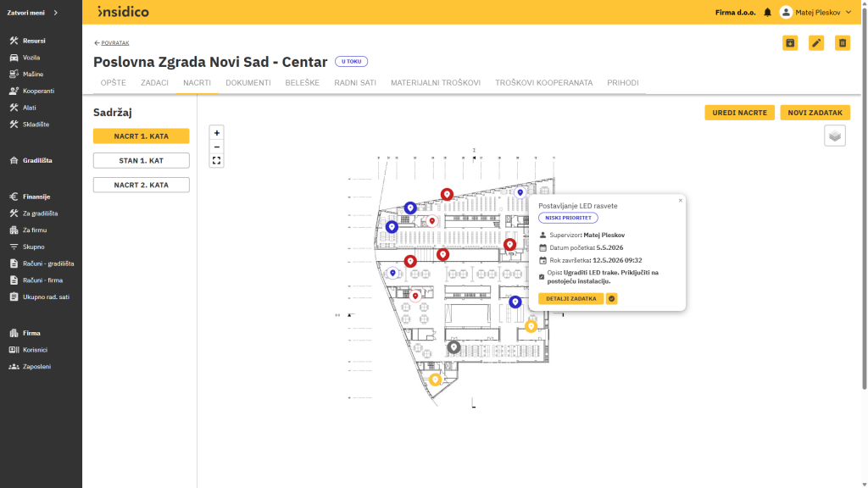Create a task with NOVI ZADATAK

[x=815, y=113]
